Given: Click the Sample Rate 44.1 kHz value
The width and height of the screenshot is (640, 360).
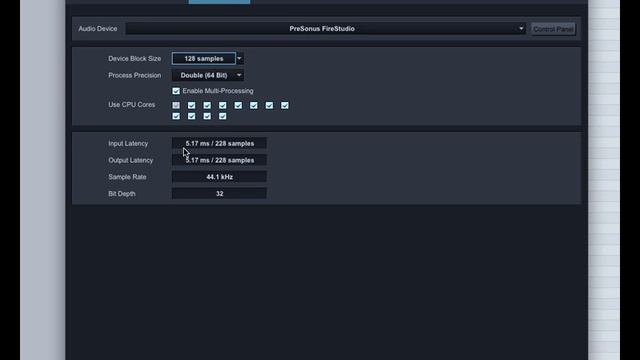Looking at the screenshot, I should click(x=219, y=177).
